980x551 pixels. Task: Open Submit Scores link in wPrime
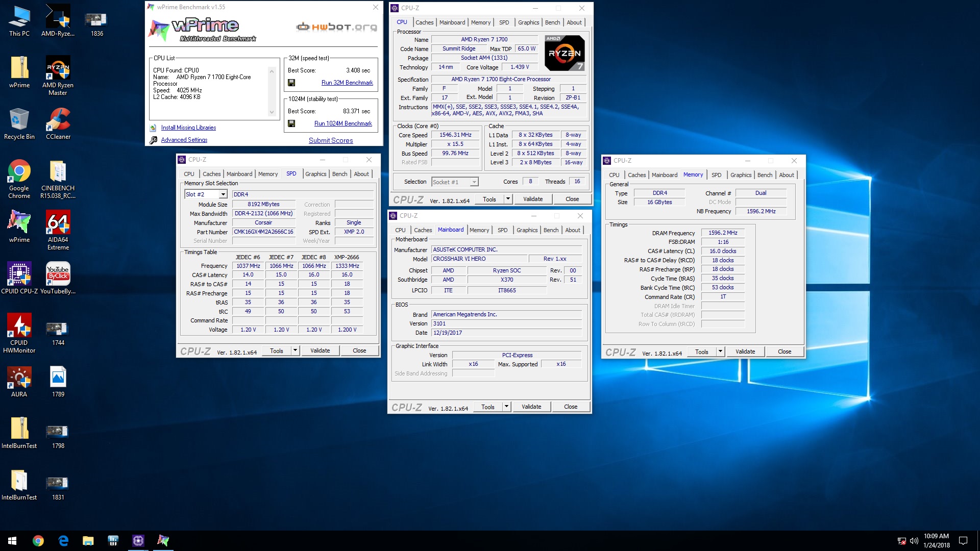(331, 140)
